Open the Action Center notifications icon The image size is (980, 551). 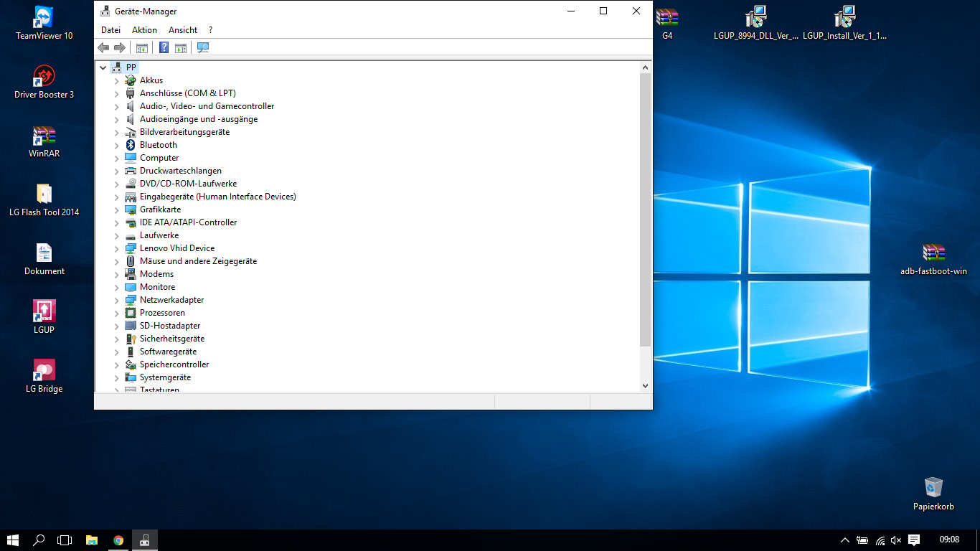[914, 540]
